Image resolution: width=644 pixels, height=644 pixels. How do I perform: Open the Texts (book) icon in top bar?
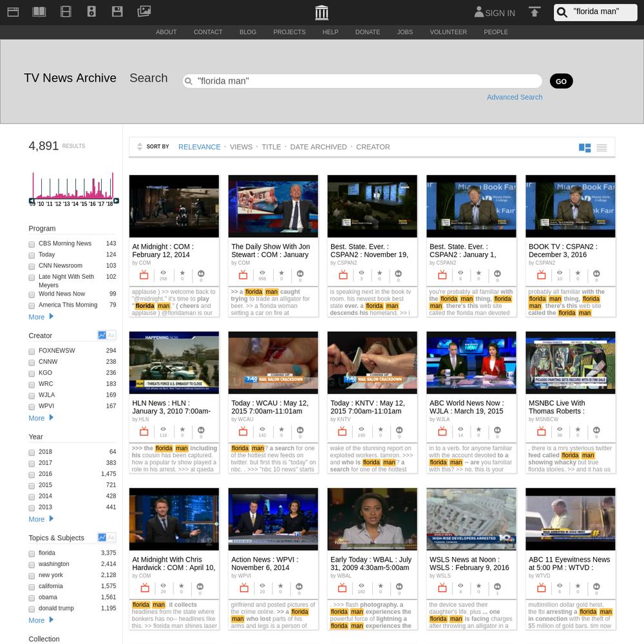(39, 12)
